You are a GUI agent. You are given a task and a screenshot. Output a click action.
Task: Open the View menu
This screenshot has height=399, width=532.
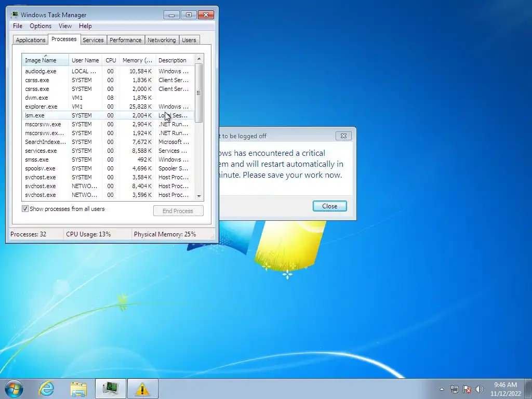click(x=65, y=26)
